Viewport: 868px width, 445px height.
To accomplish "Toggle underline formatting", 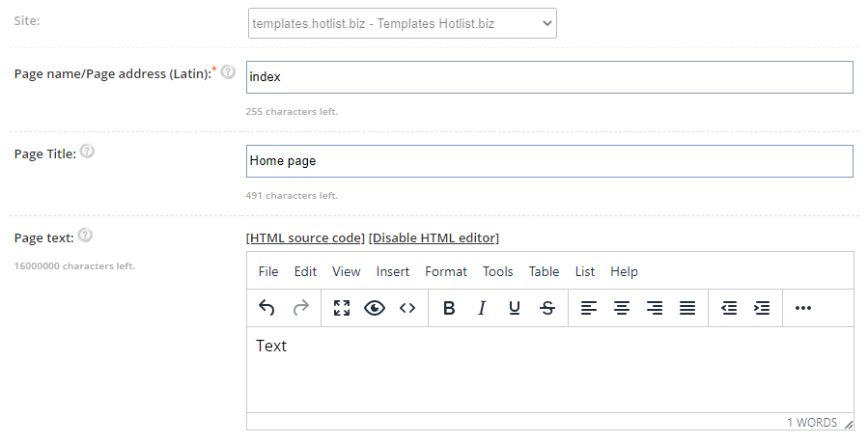I will pos(515,308).
